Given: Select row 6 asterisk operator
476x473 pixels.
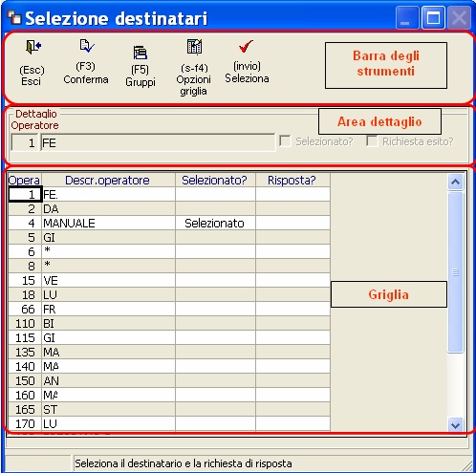Looking at the screenshot, I should [x=169, y=251].
